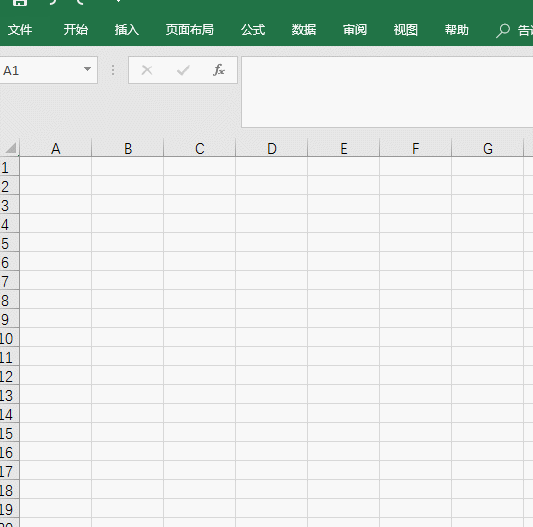533x527 pixels.
Task: Select row 4 header
Action: pos(10,224)
